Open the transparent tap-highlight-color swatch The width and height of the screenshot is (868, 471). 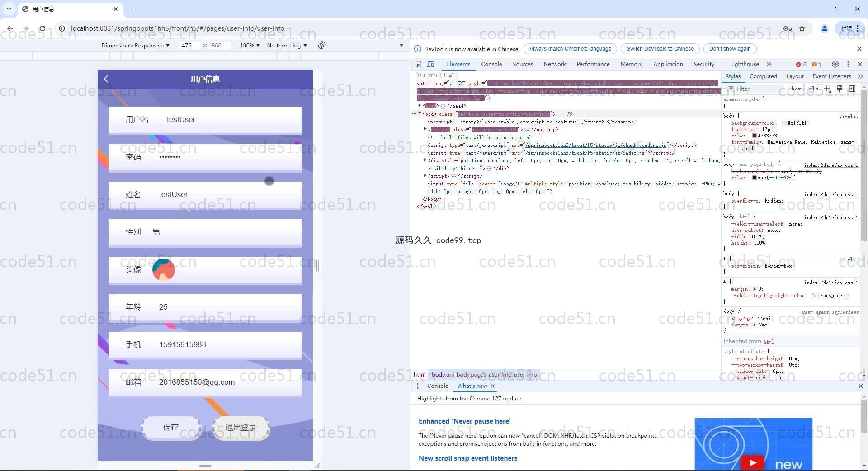(x=814, y=295)
